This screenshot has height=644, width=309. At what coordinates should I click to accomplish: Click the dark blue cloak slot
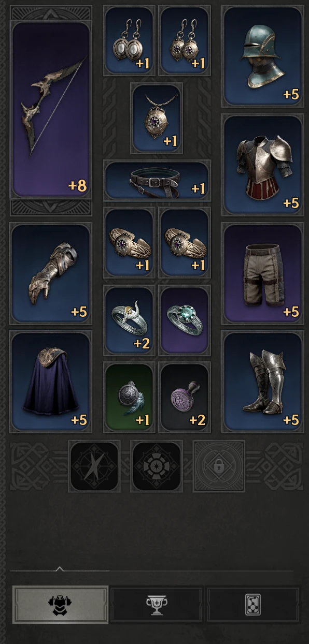tap(51, 382)
